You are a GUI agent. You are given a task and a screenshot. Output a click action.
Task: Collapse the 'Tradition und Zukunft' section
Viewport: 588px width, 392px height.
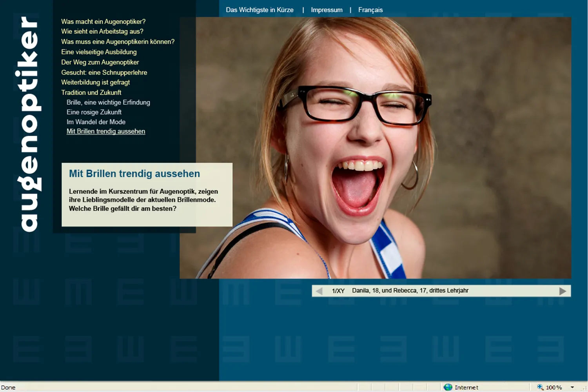point(91,93)
